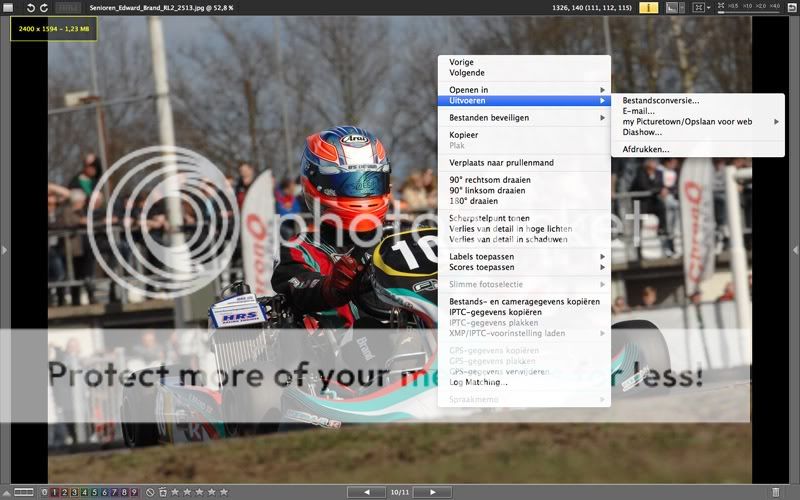Viewport: 800px width, 500px height.
Task: Expand the Labels toepassen submenu
Action: pyautogui.click(x=525, y=256)
